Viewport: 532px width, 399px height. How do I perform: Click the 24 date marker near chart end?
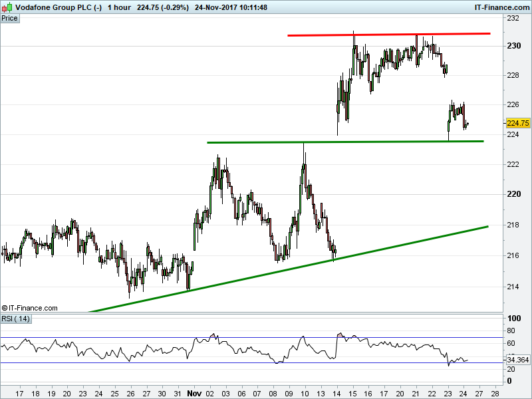pyautogui.click(x=464, y=394)
